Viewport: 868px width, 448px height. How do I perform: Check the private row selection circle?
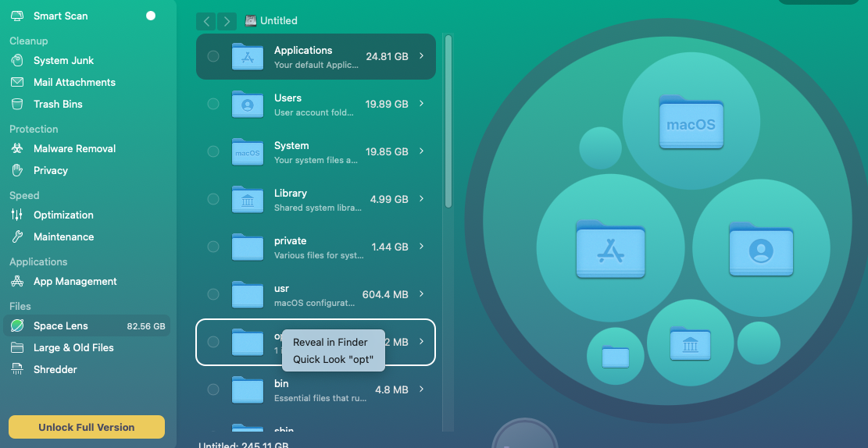point(213,247)
